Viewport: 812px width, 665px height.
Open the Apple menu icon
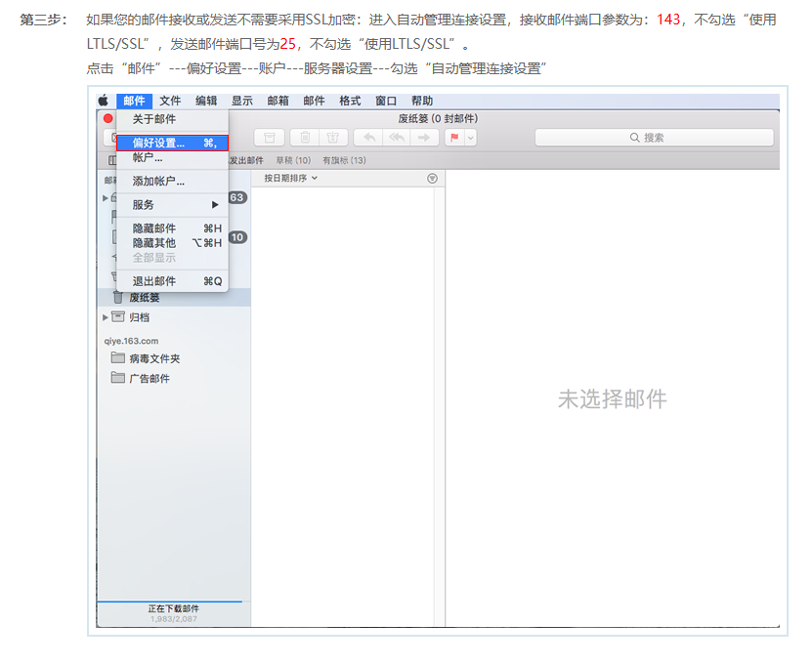[103, 101]
